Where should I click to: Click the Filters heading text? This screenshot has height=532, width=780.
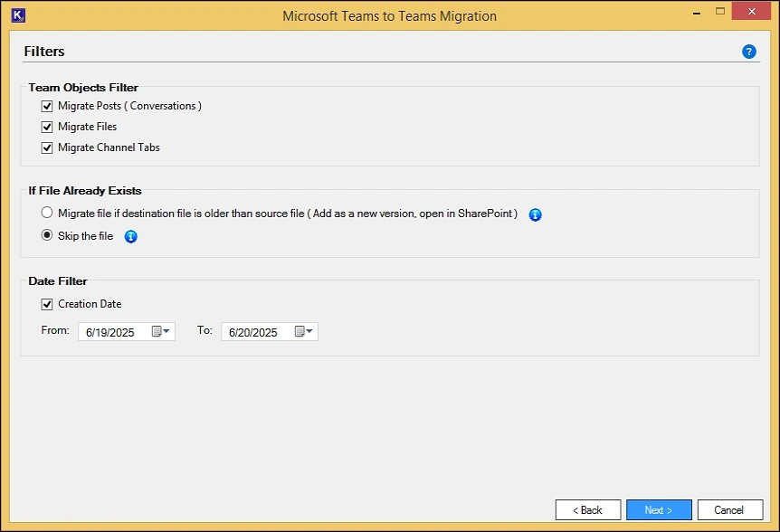(44, 52)
